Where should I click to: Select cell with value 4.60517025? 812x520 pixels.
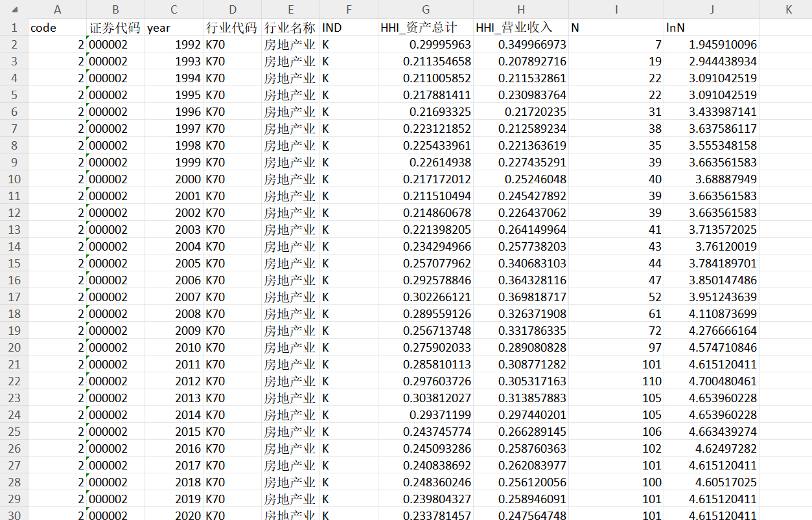[712, 482]
